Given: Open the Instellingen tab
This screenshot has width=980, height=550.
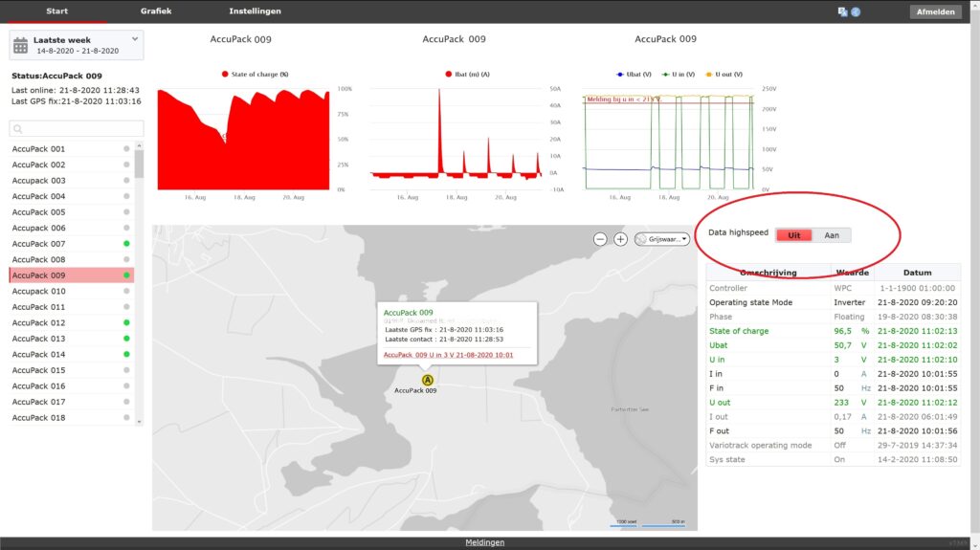Looking at the screenshot, I should (255, 11).
